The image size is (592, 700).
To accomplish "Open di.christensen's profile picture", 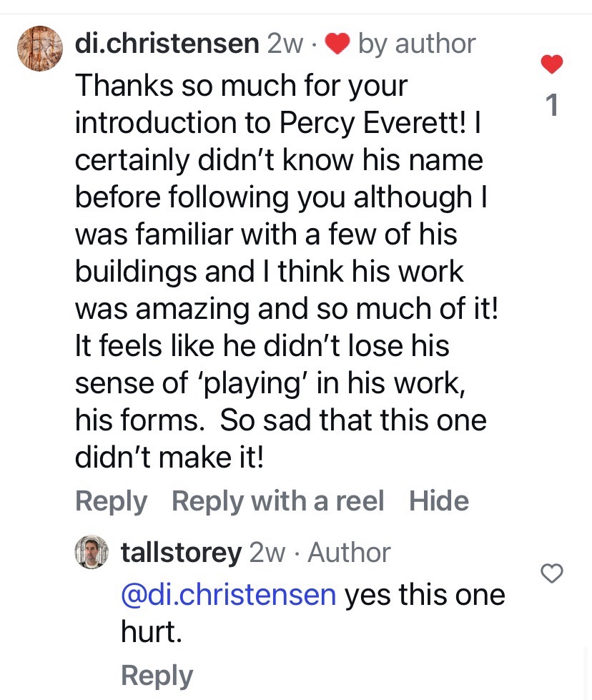I will pos(39,49).
